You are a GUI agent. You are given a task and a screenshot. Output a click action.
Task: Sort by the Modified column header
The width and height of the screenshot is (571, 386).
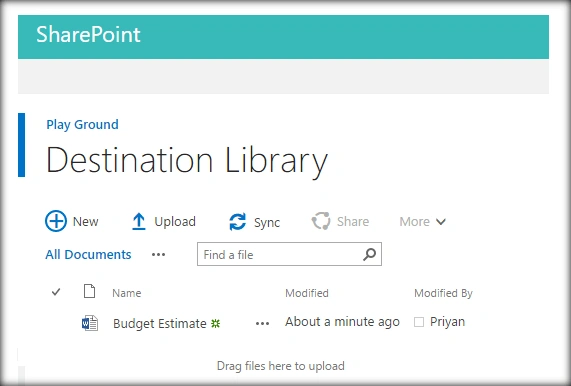click(x=307, y=293)
